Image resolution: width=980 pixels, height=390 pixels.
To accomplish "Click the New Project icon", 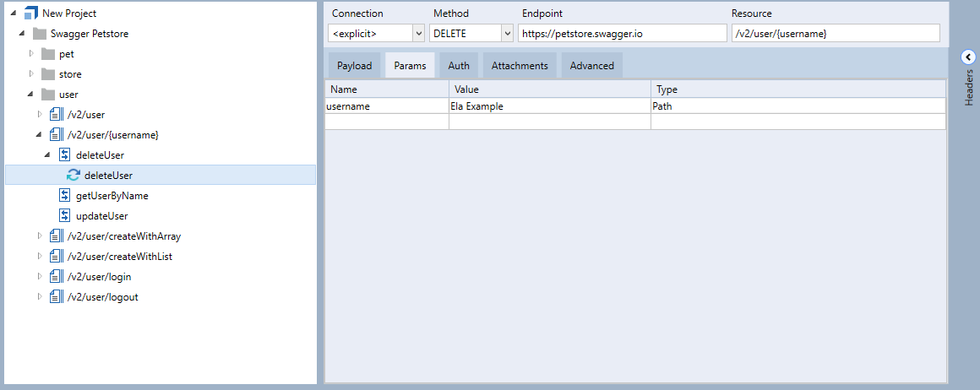I will 31,14.
